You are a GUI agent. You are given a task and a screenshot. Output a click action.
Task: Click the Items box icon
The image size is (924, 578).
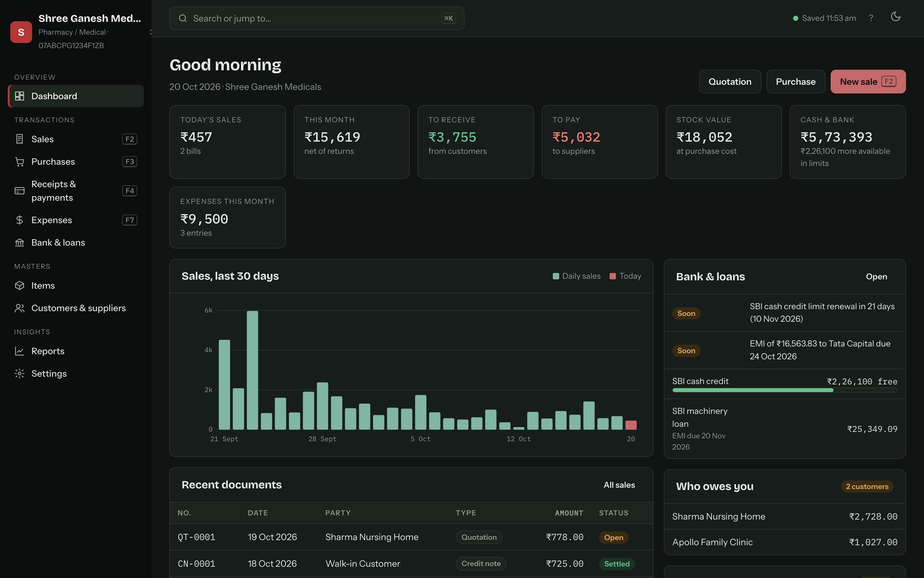click(19, 286)
